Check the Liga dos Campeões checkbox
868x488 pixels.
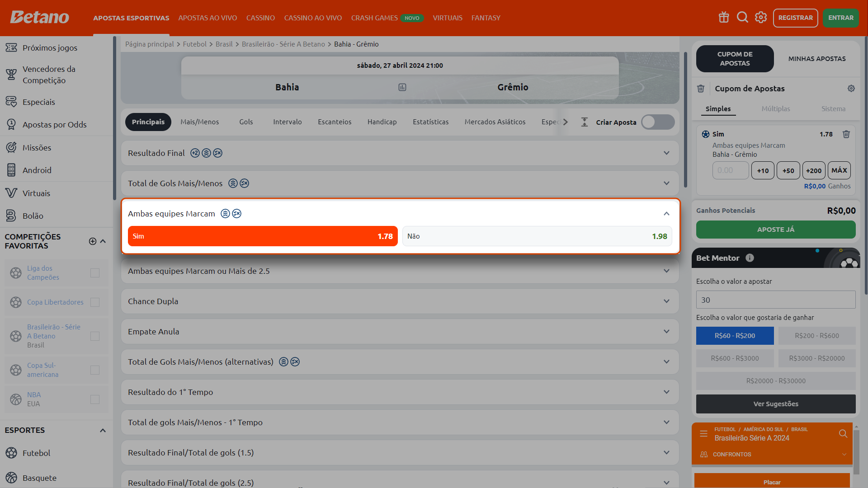click(95, 273)
